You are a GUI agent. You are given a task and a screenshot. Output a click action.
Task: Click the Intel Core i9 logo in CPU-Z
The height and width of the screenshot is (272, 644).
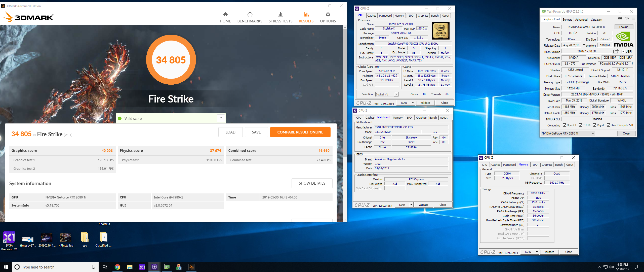click(440, 30)
